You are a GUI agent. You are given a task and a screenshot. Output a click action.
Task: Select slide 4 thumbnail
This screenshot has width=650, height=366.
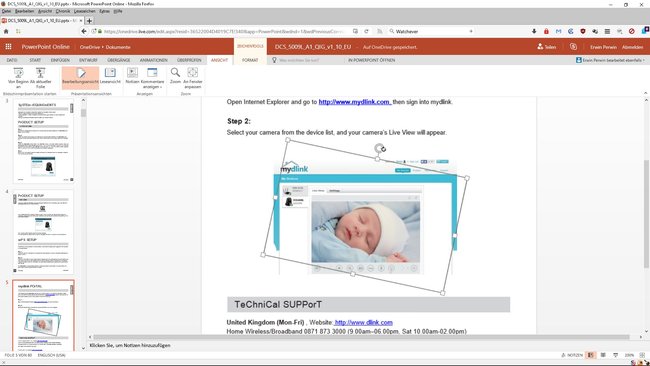pyautogui.click(x=43, y=232)
